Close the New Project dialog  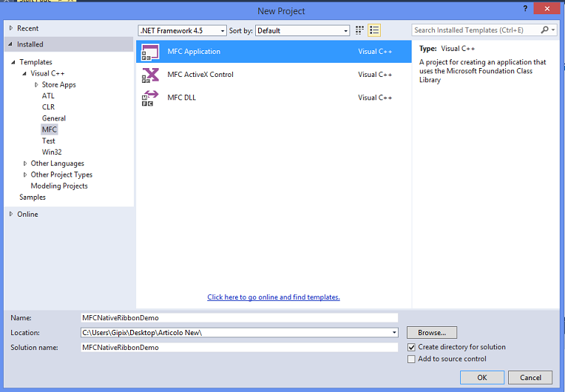click(547, 9)
